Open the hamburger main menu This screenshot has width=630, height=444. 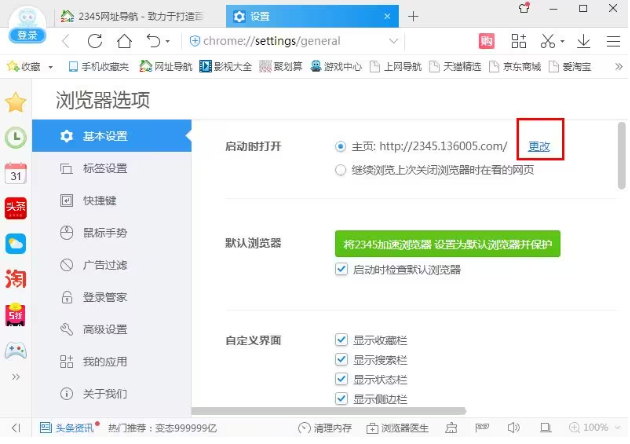tap(613, 41)
